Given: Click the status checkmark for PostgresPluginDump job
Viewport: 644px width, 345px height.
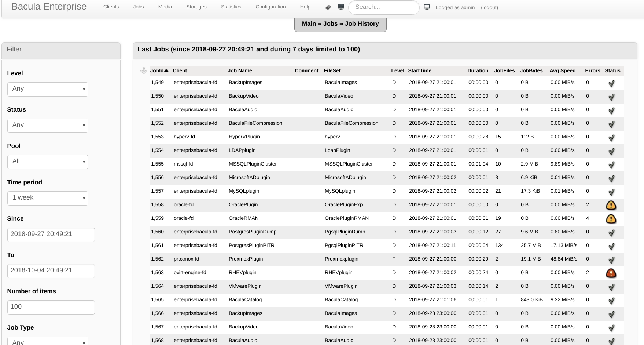Looking at the screenshot, I should (611, 233).
